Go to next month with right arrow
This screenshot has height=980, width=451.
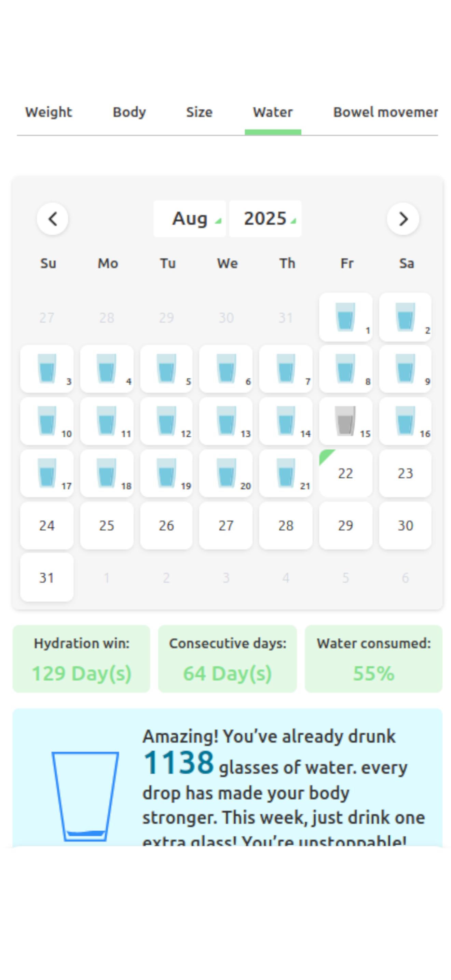coord(403,219)
